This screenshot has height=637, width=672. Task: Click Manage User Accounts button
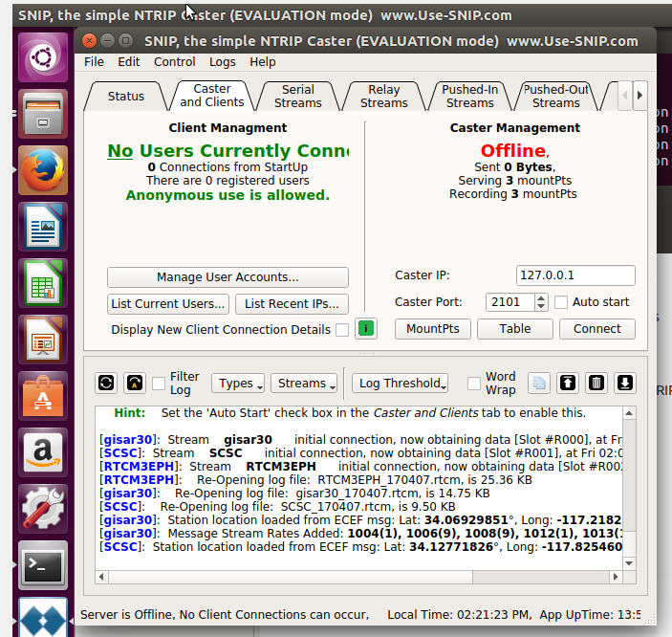228,277
